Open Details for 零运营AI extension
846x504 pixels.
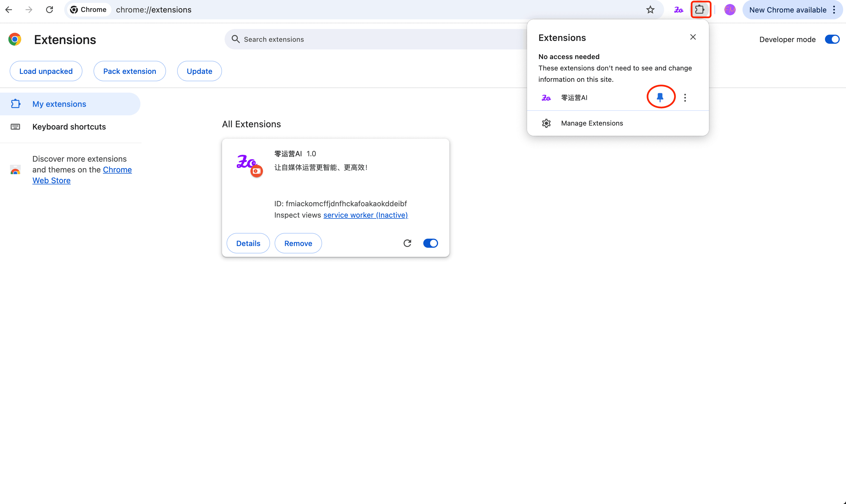[248, 243]
